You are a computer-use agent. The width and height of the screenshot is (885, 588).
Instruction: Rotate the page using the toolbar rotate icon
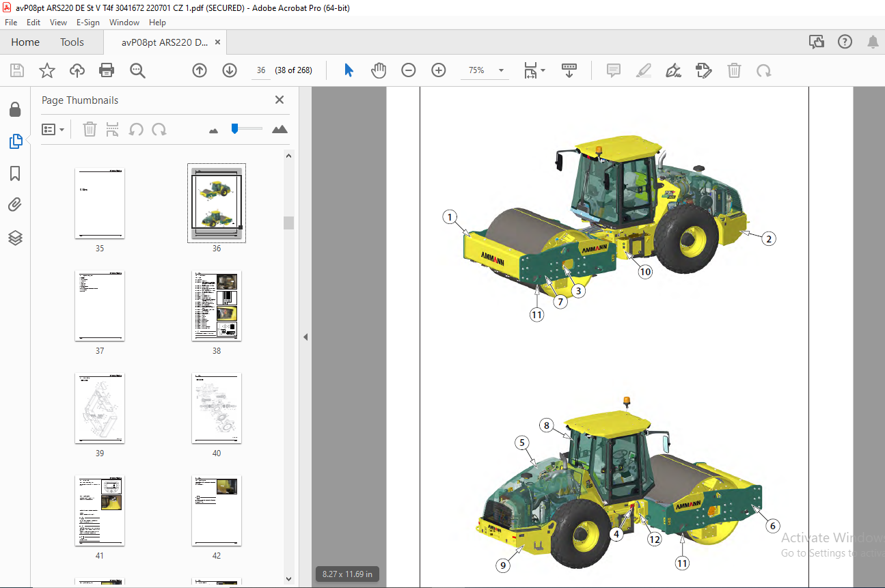[x=763, y=70]
